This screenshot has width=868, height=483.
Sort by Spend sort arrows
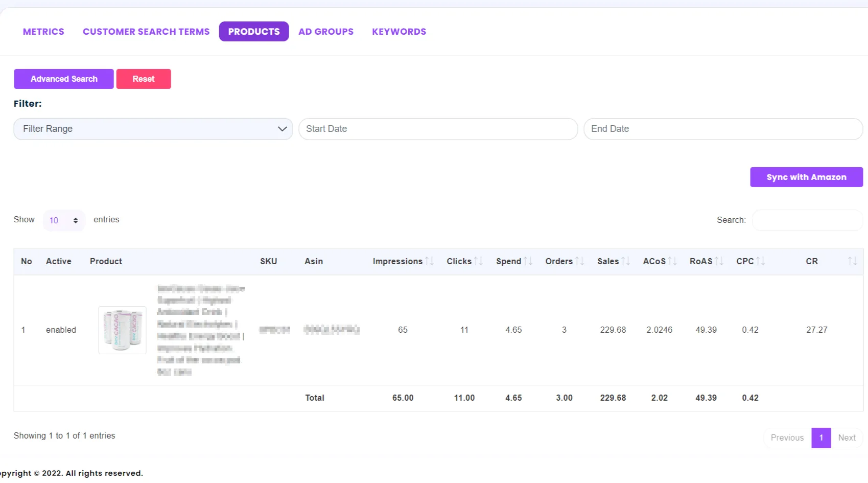click(528, 261)
